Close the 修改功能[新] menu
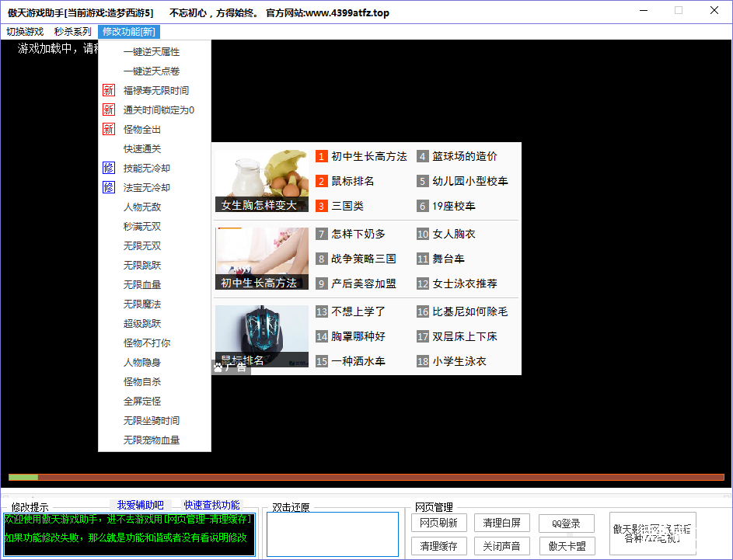 click(129, 32)
